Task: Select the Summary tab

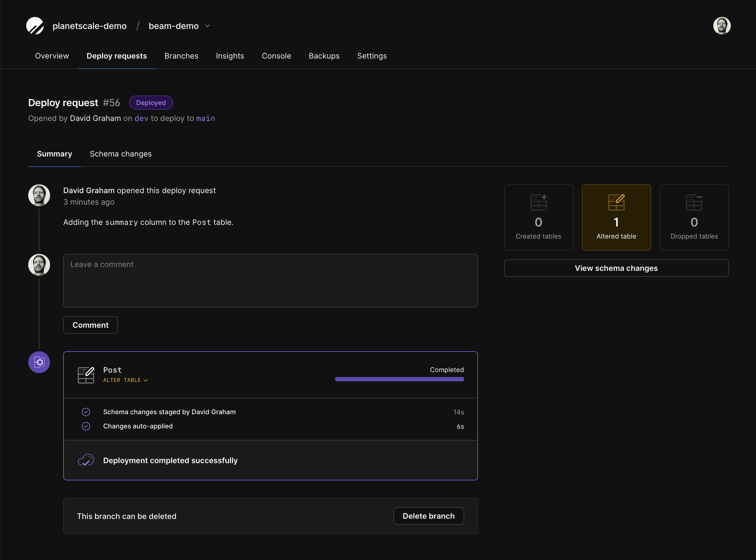Action: pyautogui.click(x=55, y=153)
